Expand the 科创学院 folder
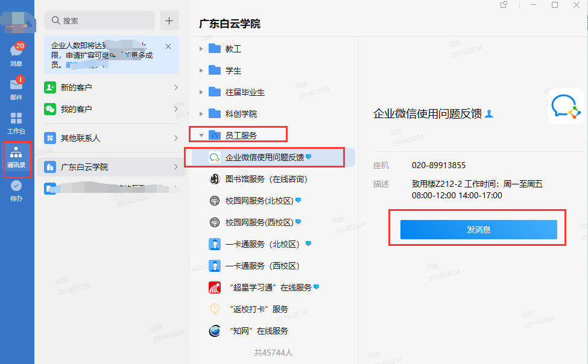 pos(201,114)
